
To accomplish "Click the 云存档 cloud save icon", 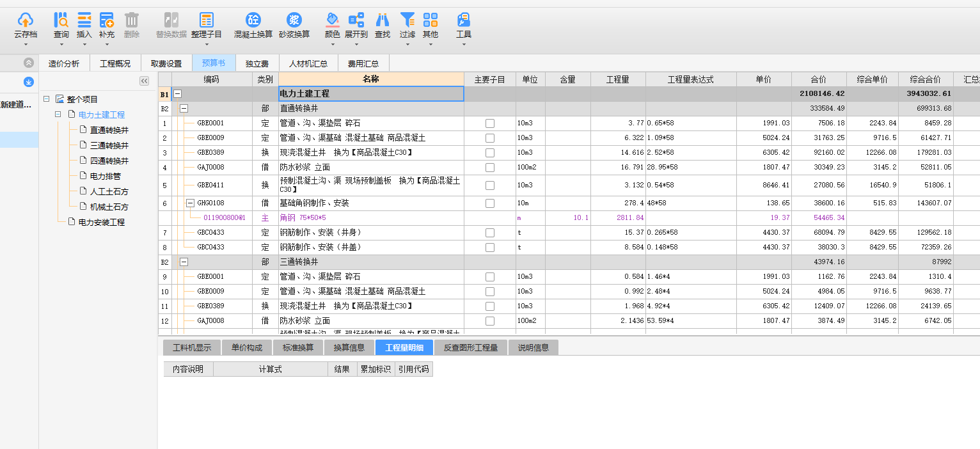I will point(26,20).
